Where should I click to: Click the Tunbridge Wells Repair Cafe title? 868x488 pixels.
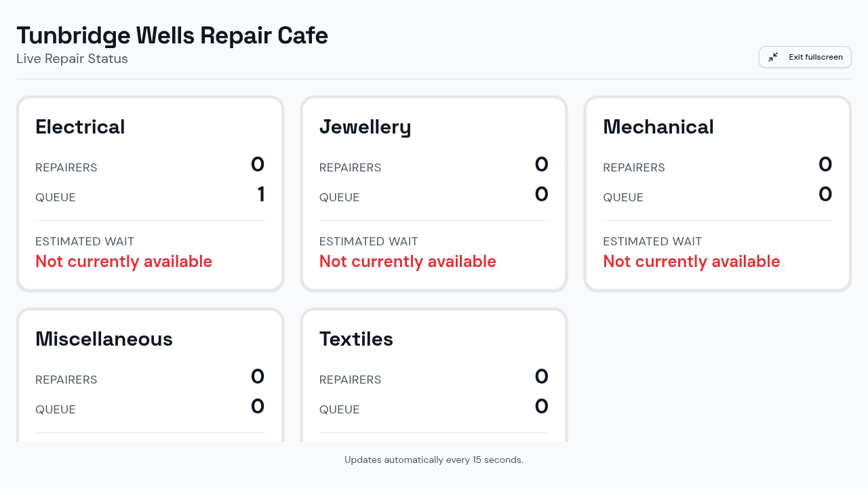172,35
